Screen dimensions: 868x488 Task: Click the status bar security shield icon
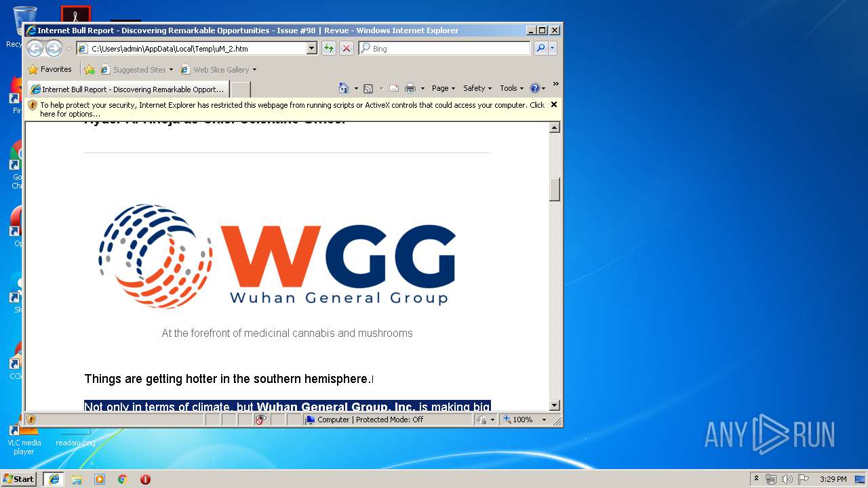31,420
